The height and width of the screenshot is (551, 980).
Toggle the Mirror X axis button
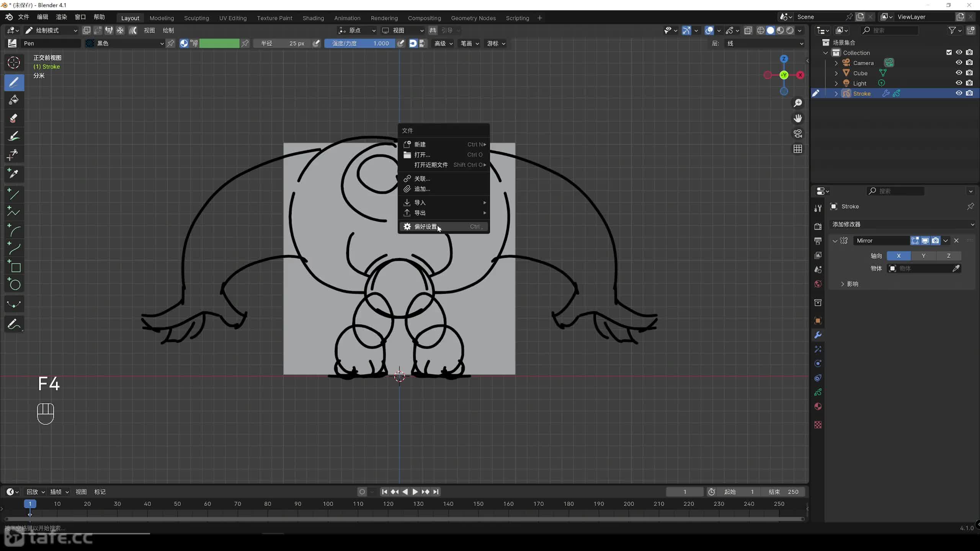(x=898, y=256)
